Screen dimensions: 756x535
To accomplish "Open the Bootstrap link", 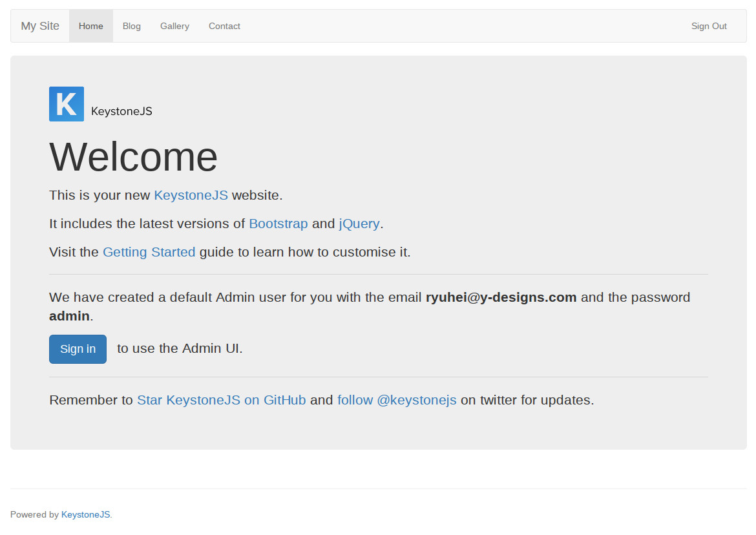I will [278, 224].
